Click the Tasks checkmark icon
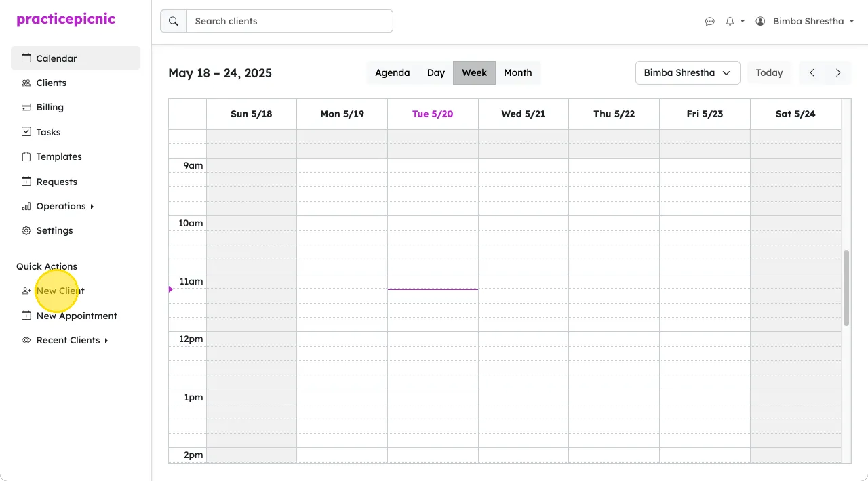This screenshot has width=868, height=481. pos(26,132)
